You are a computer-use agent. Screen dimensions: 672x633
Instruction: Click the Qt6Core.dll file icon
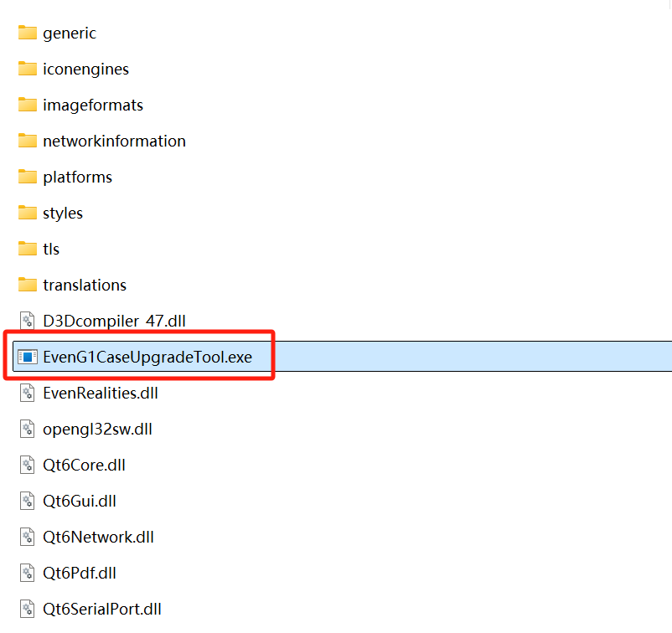[x=28, y=465]
